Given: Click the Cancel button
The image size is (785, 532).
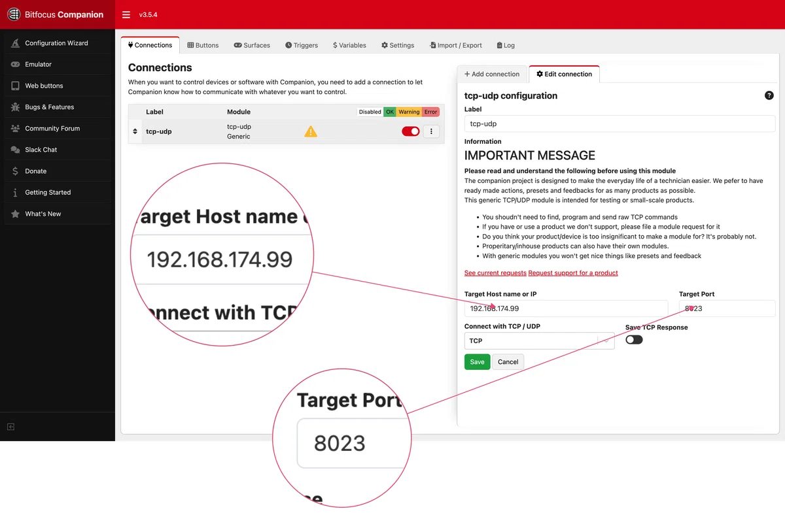Looking at the screenshot, I should pos(508,362).
